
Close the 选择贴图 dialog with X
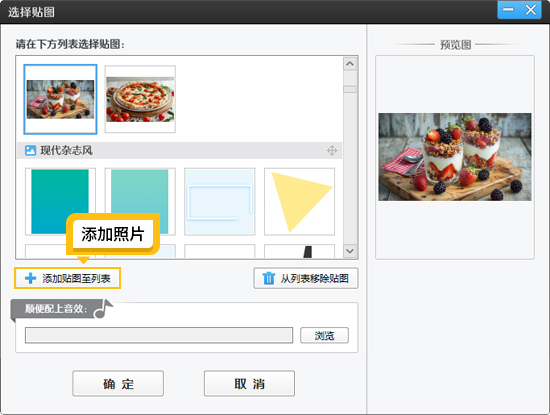pos(531,10)
